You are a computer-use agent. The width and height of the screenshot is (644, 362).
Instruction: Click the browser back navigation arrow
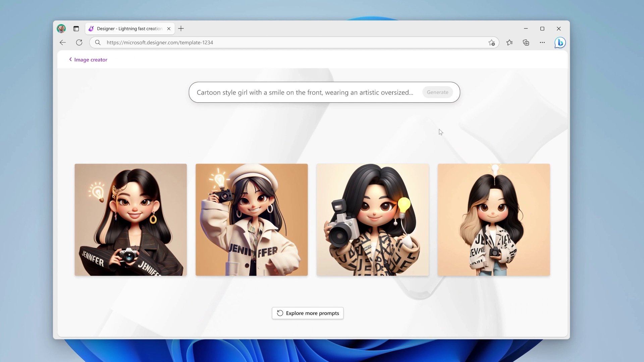point(62,43)
